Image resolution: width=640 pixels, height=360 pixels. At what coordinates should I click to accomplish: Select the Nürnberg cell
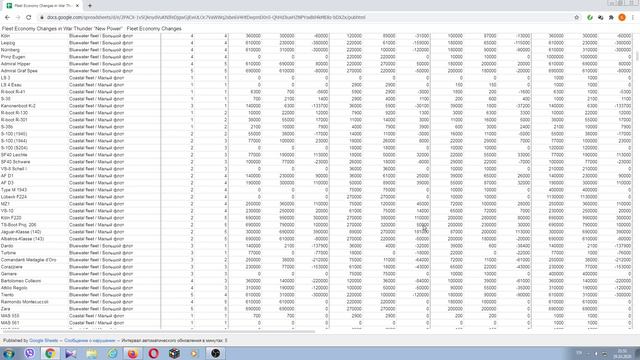[34, 50]
